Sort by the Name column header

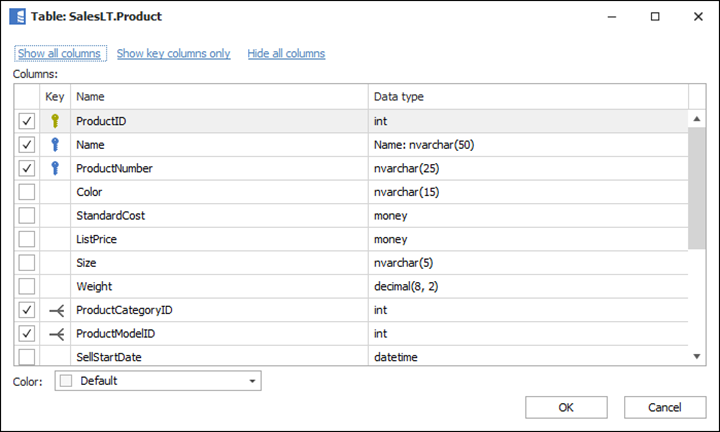219,97
